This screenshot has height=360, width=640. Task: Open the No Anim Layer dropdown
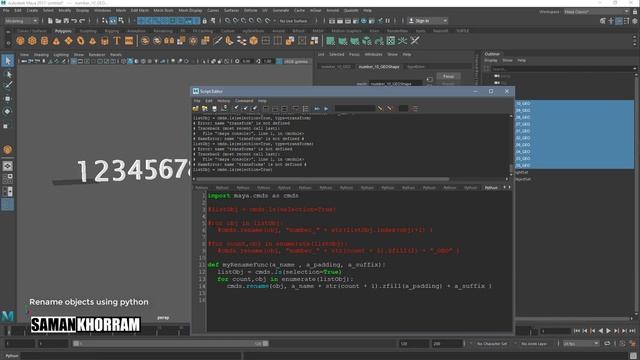click(534, 344)
